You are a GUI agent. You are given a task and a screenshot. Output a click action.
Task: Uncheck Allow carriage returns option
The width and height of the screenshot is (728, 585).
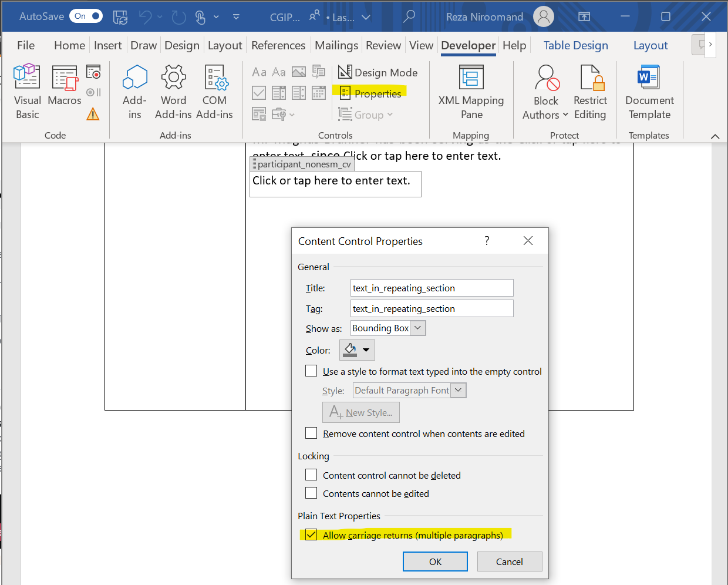[311, 535]
